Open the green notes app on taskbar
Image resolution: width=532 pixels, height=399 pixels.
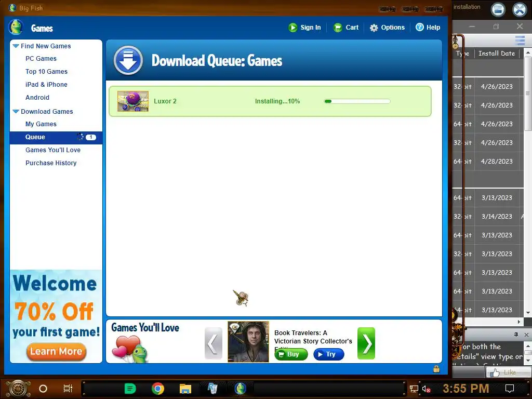(130, 389)
